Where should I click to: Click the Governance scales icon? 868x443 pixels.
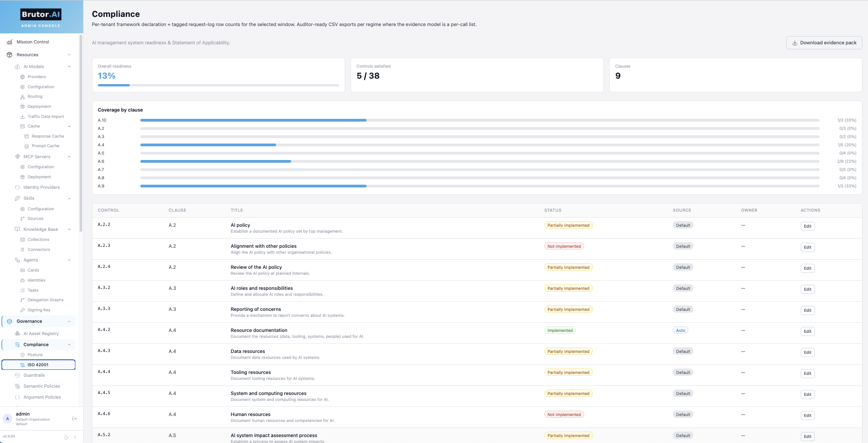pyautogui.click(x=10, y=321)
